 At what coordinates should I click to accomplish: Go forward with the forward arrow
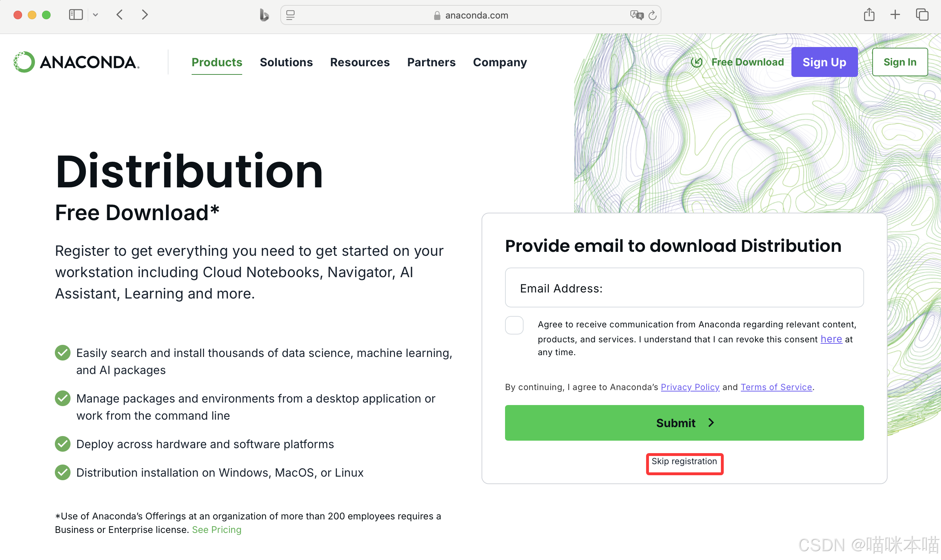[x=145, y=15]
